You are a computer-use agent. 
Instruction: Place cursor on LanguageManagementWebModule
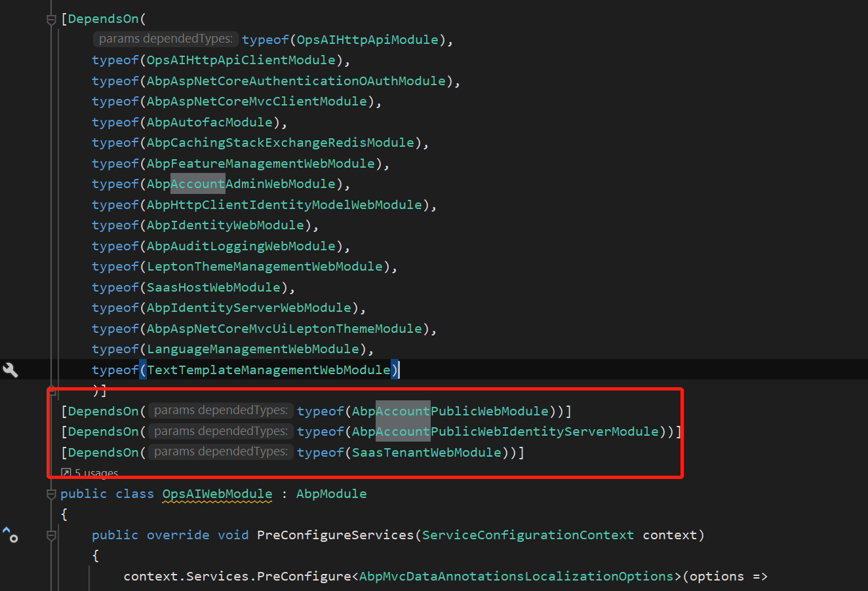tap(253, 349)
